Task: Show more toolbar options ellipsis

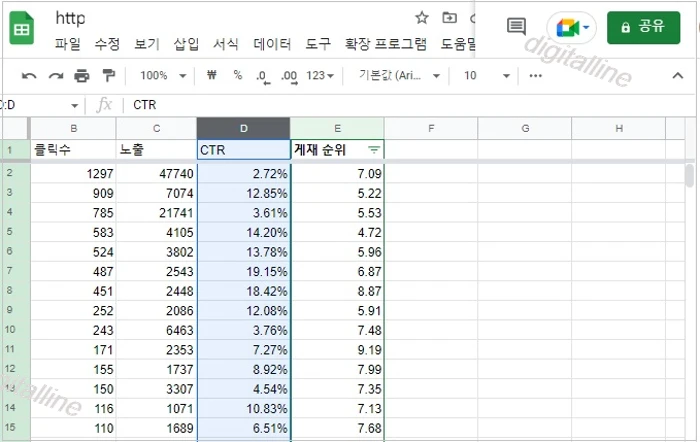Action: click(535, 75)
